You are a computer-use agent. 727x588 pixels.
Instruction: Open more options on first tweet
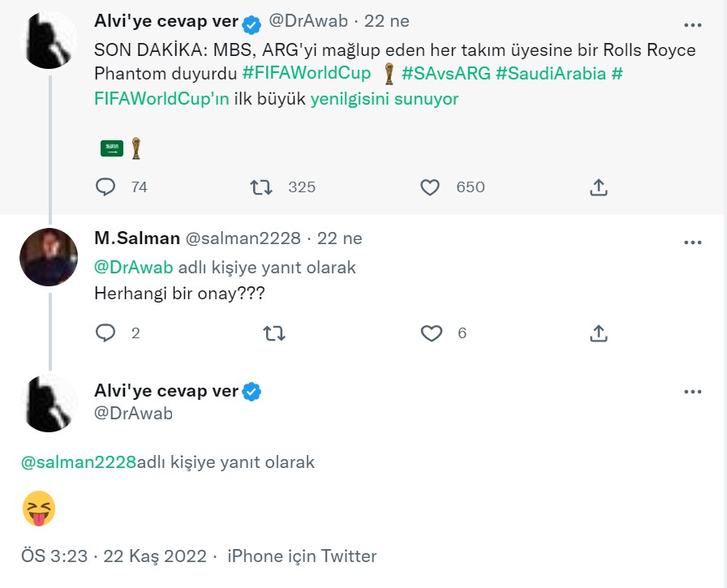tap(692, 25)
